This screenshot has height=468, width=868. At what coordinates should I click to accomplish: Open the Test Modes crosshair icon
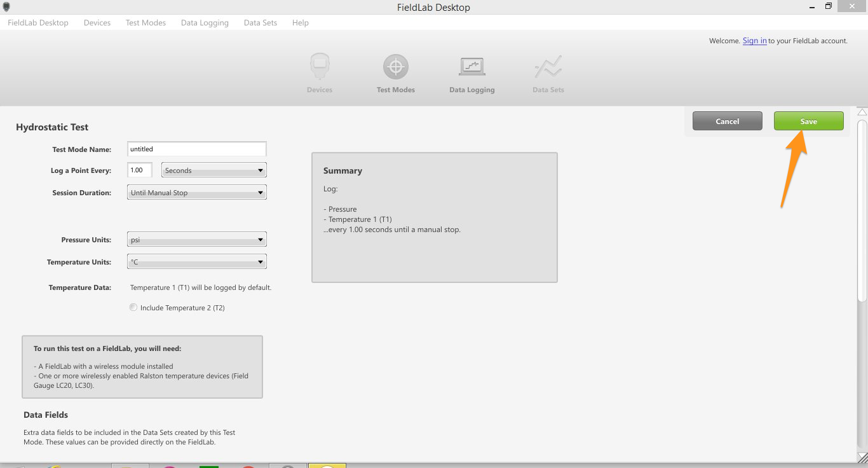[x=395, y=67]
